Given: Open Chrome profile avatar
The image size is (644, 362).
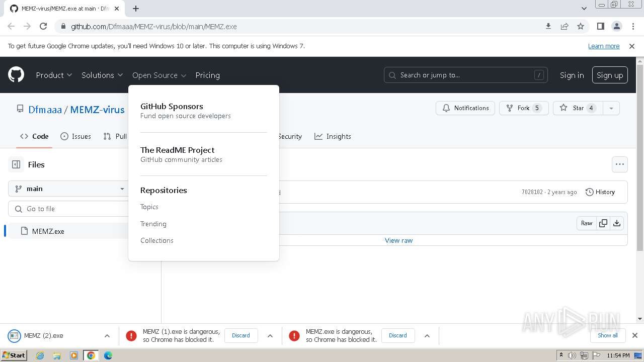Looking at the screenshot, I should (x=616, y=26).
